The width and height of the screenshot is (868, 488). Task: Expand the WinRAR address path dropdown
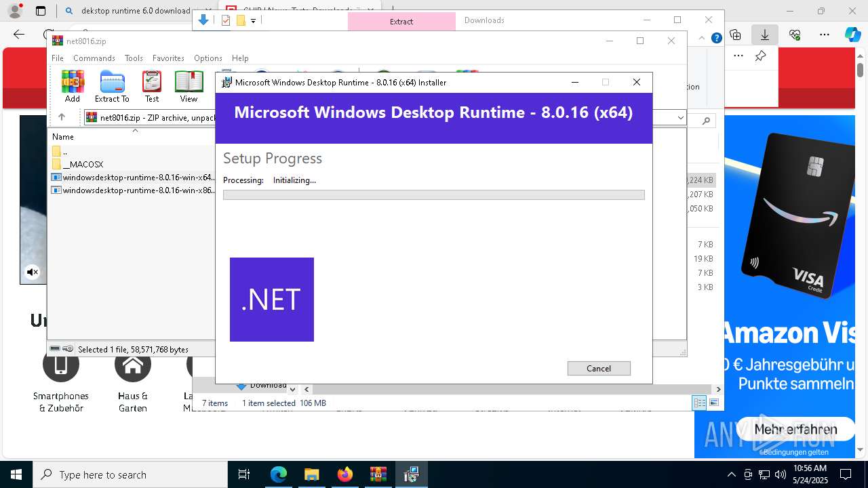click(680, 118)
